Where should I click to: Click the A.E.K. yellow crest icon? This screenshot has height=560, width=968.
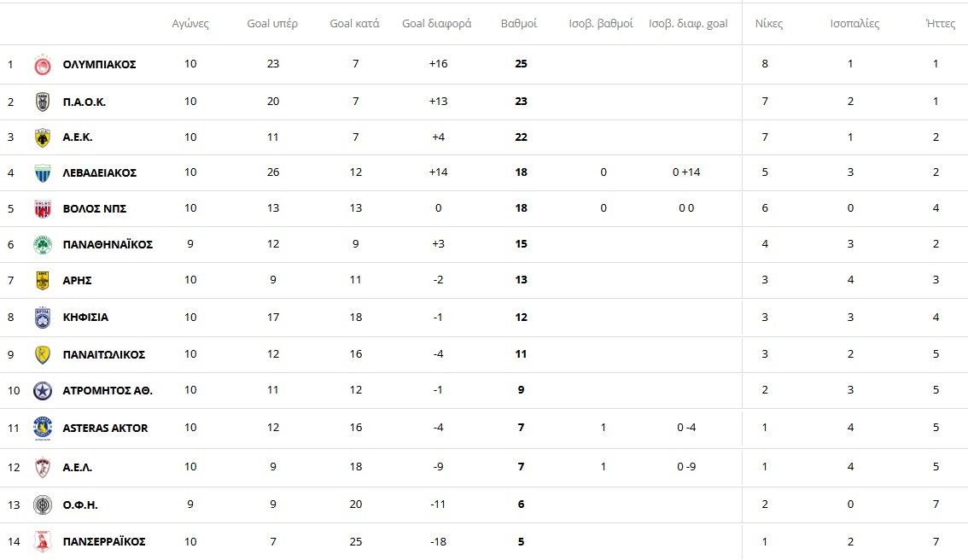(42, 137)
